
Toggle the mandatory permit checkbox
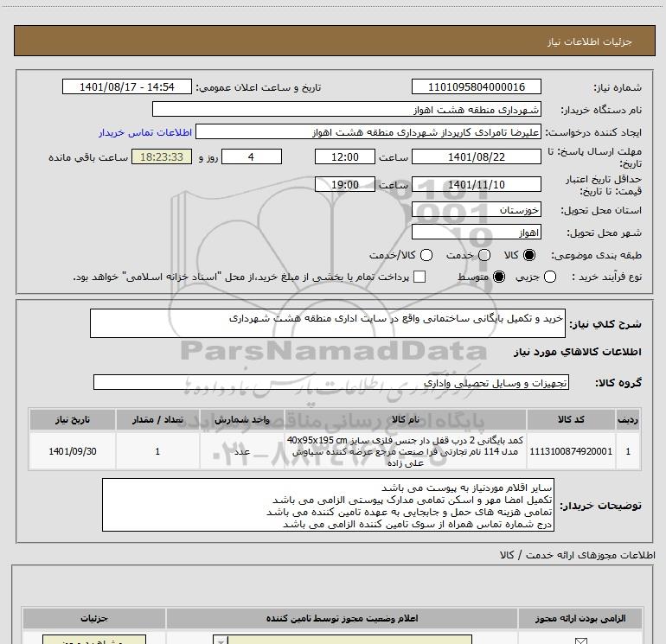tap(580, 641)
